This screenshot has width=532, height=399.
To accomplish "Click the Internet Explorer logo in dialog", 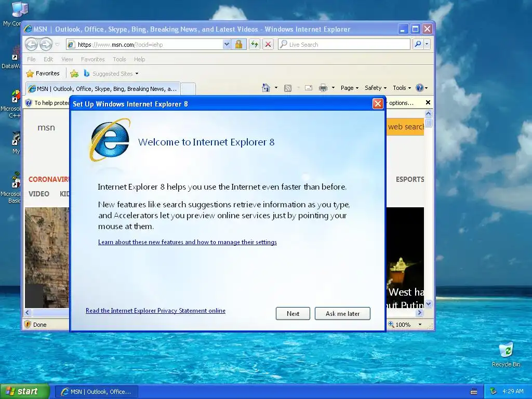I will [110, 140].
